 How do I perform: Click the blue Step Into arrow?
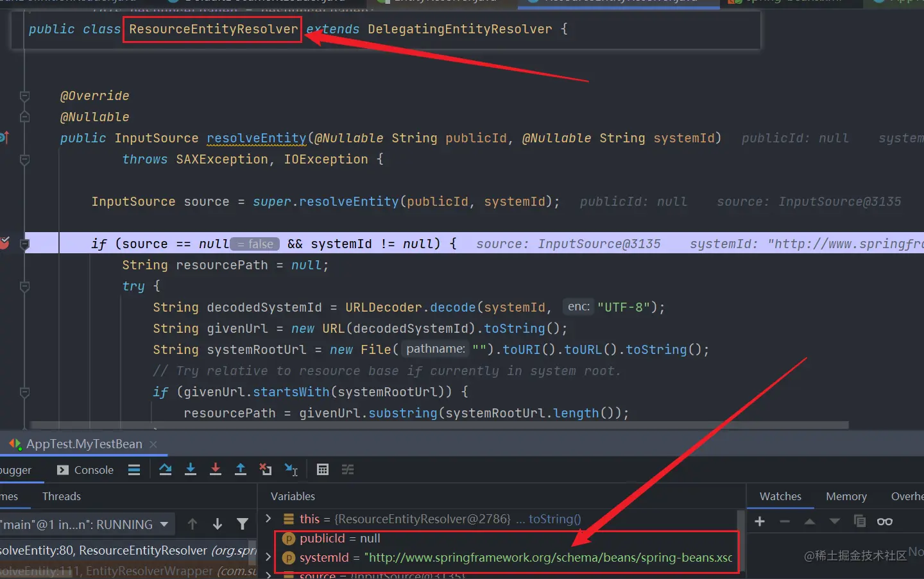(191, 470)
